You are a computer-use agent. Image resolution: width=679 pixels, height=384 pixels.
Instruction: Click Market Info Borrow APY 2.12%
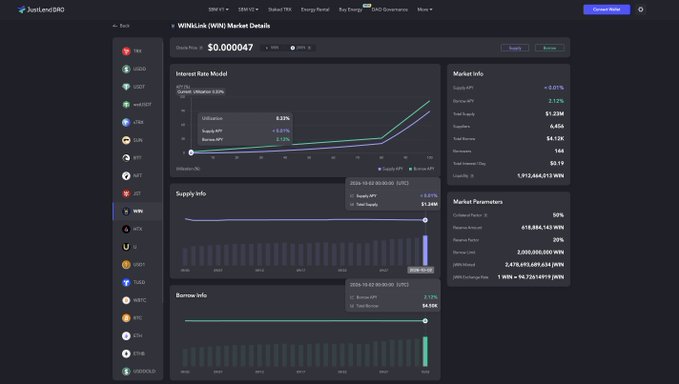(x=556, y=101)
